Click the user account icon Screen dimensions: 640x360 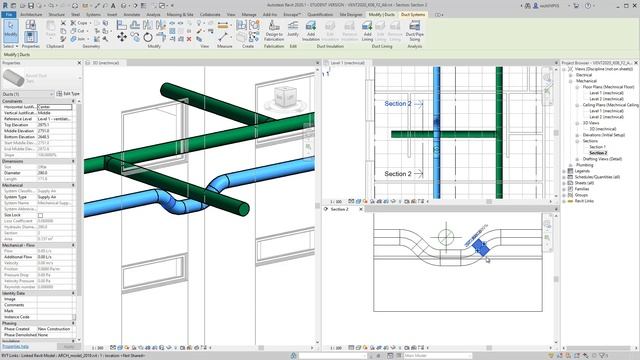[x=536, y=6]
